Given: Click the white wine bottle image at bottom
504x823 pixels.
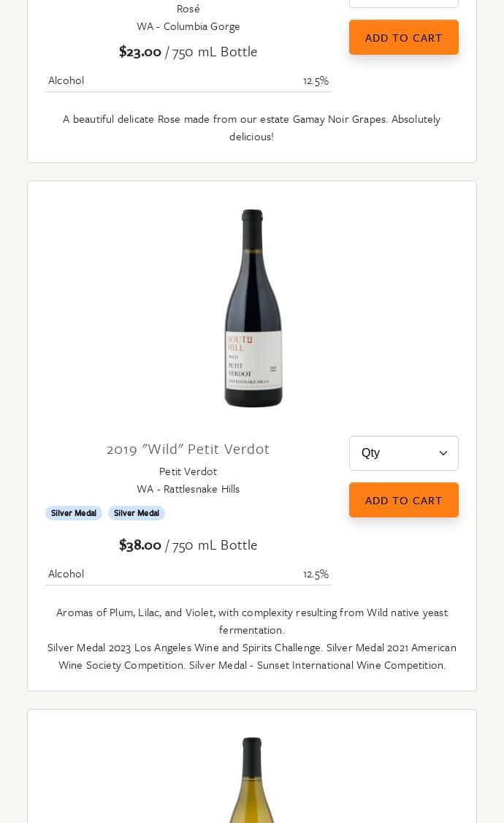Looking at the screenshot, I should pos(252,781).
